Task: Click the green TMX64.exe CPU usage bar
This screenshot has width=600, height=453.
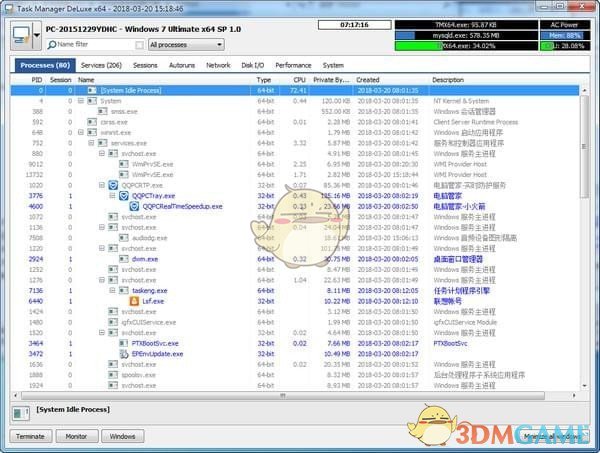Action: click(x=466, y=46)
